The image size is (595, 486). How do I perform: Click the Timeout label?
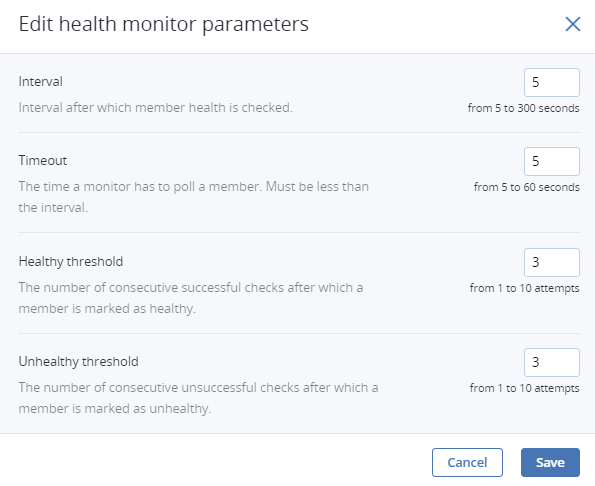click(x=43, y=160)
